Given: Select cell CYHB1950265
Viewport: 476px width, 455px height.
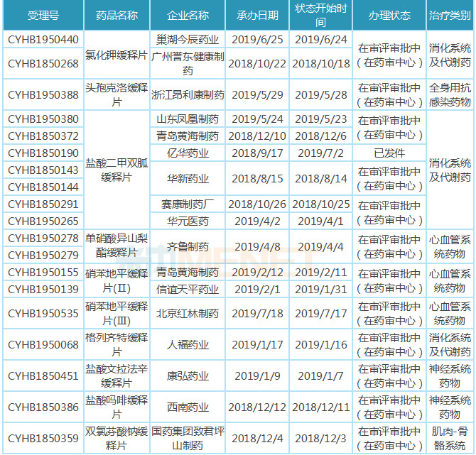Looking at the screenshot, I should click(43, 221).
